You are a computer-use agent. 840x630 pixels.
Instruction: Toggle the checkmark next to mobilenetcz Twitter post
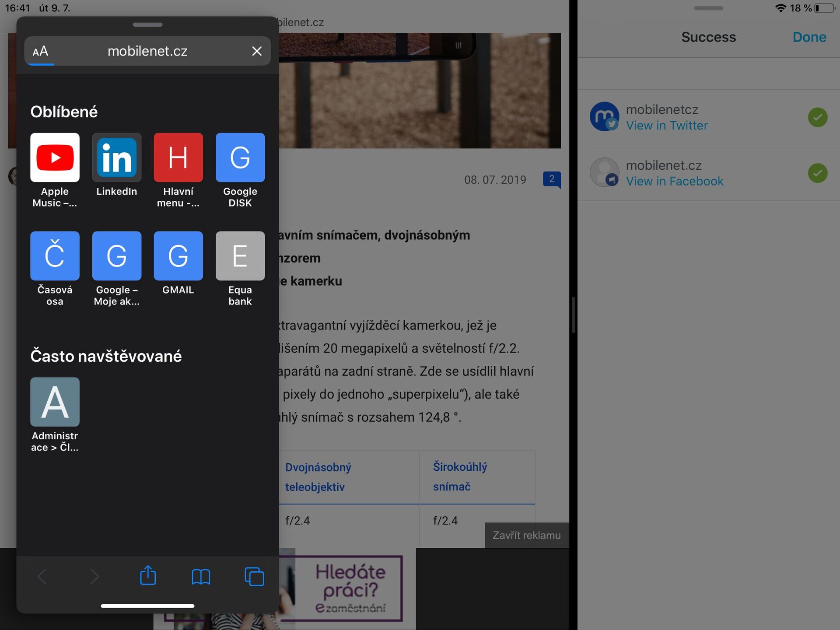[818, 117]
